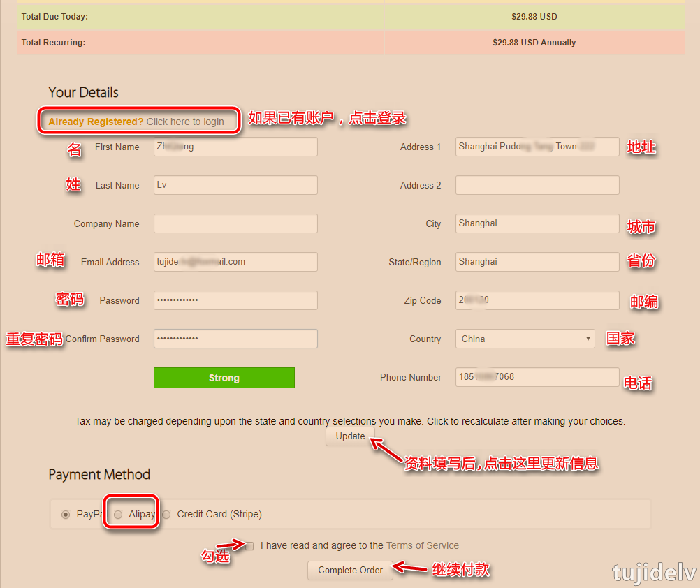
Task: Click the Already Registered login link
Action: (x=136, y=122)
